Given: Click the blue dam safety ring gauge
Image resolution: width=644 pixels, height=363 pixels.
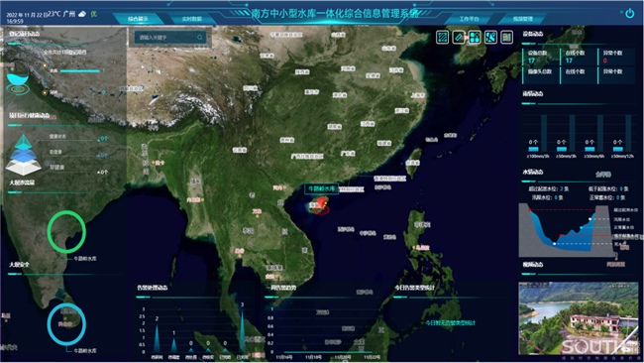Looking at the screenshot, I should click(x=66, y=324).
